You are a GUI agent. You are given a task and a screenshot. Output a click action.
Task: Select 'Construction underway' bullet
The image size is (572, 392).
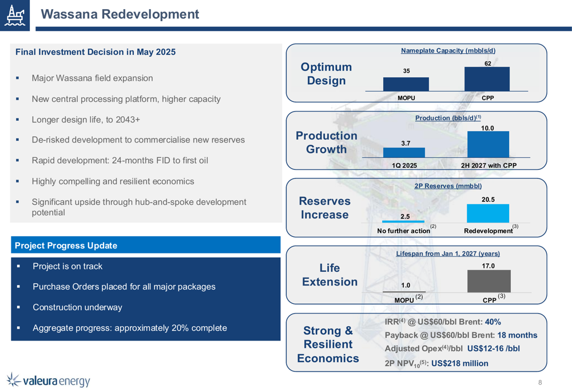click(x=77, y=307)
